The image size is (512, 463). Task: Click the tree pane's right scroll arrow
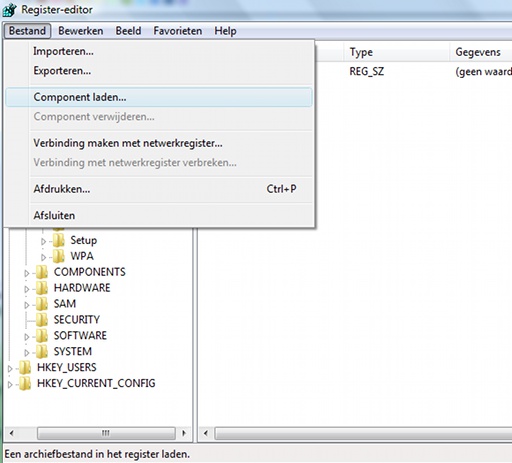(184, 433)
